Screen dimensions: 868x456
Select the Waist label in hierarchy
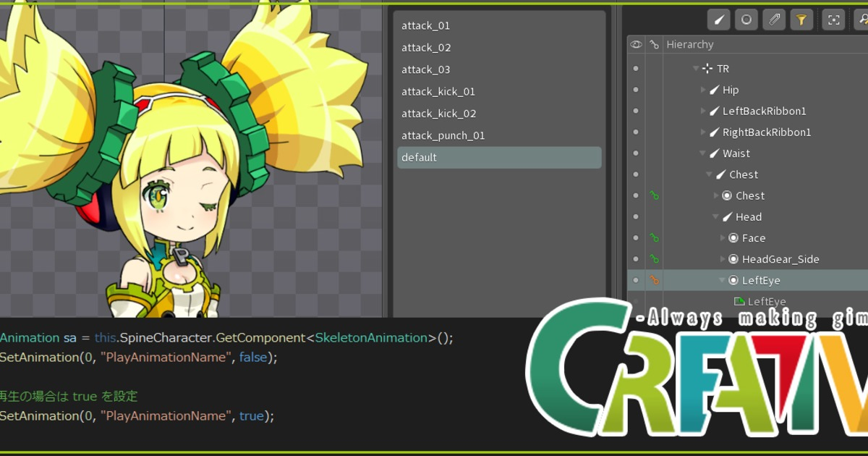tap(736, 153)
